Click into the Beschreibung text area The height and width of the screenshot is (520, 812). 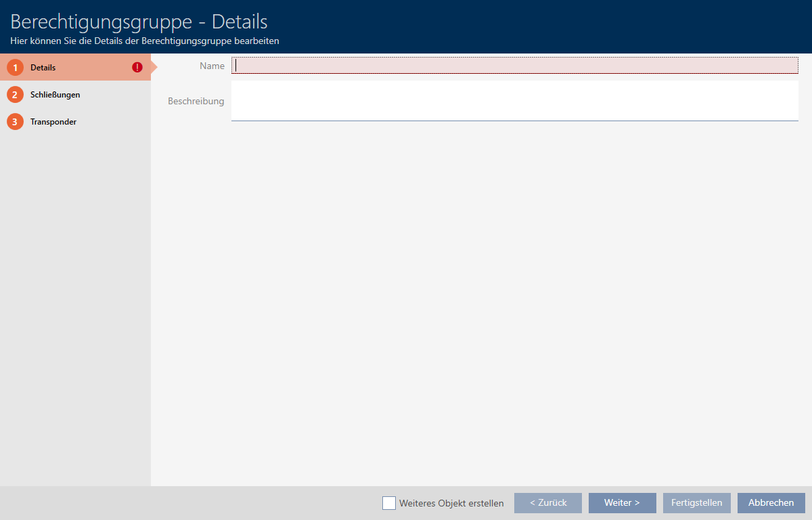point(514,100)
